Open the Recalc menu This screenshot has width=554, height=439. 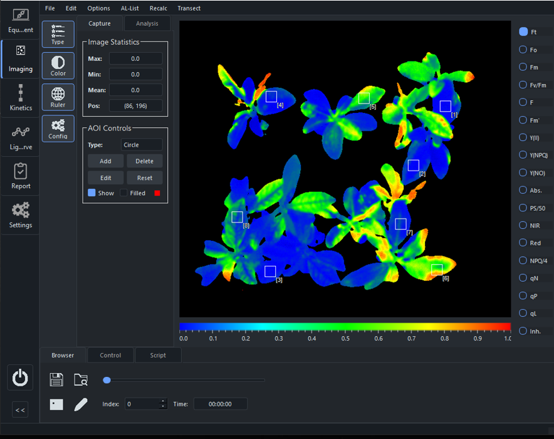click(x=158, y=8)
